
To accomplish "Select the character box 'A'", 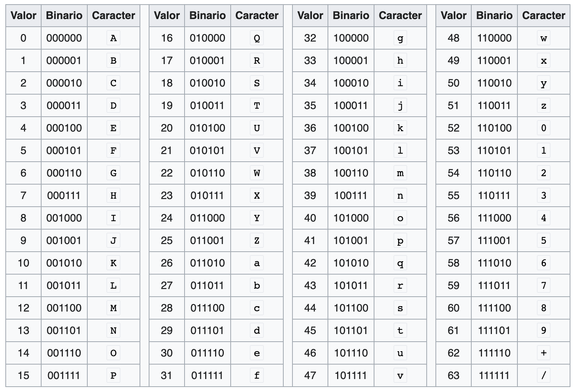I will (113, 38).
